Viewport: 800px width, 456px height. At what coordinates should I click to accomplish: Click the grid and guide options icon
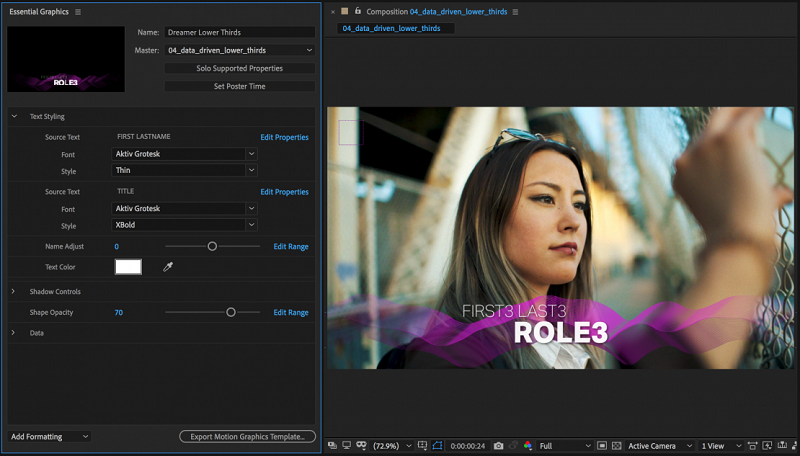[423, 445]
